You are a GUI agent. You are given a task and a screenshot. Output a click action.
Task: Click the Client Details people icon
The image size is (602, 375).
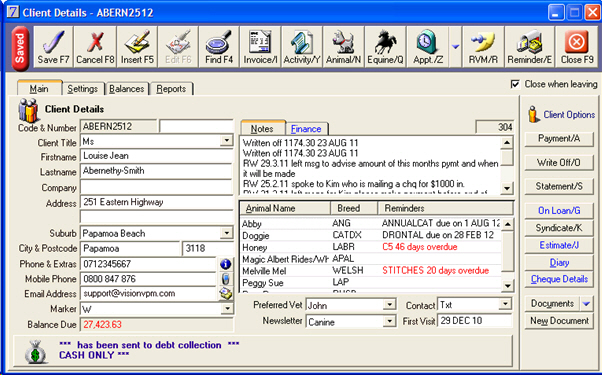(x=29, y=111)
